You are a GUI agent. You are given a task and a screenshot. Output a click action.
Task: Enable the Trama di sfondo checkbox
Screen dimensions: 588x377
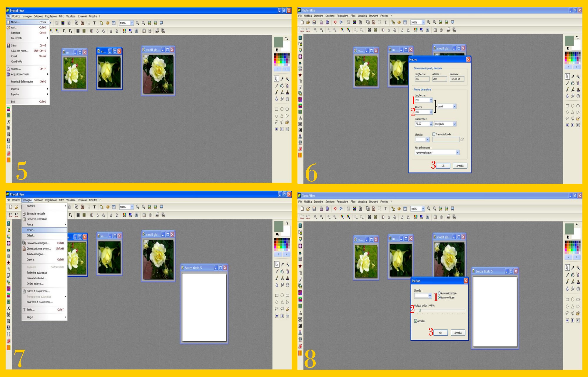coord(434,134)
